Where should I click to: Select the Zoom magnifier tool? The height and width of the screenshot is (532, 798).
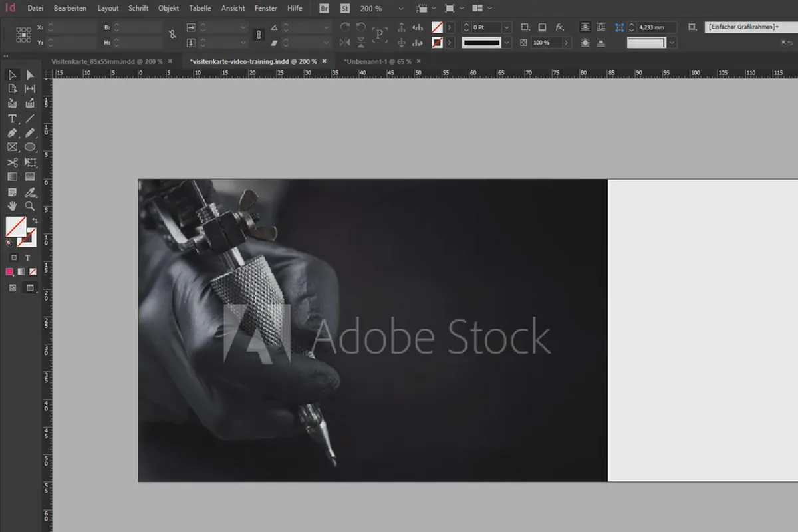pyautogui.click(x=30, y=206)
